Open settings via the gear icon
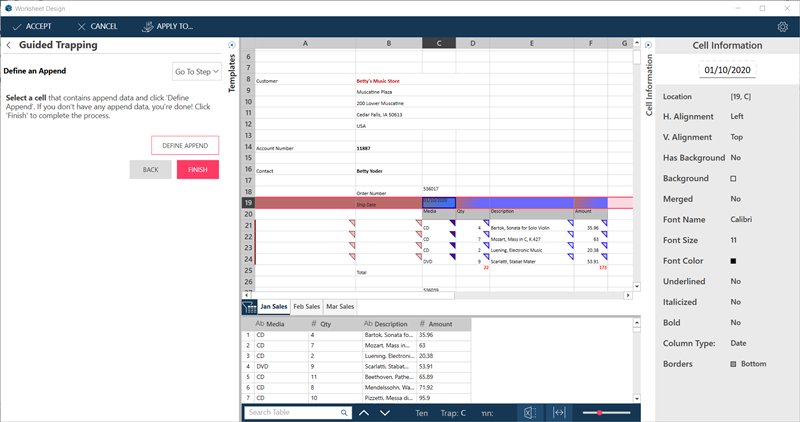Image resolution: width=800 pixels, height=422 pixels. [x=783, y=26]
